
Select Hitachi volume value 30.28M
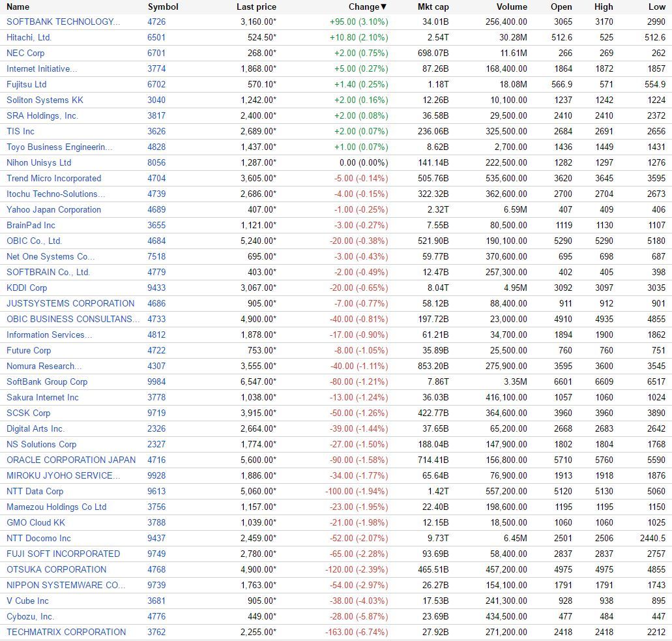point(513,38)
